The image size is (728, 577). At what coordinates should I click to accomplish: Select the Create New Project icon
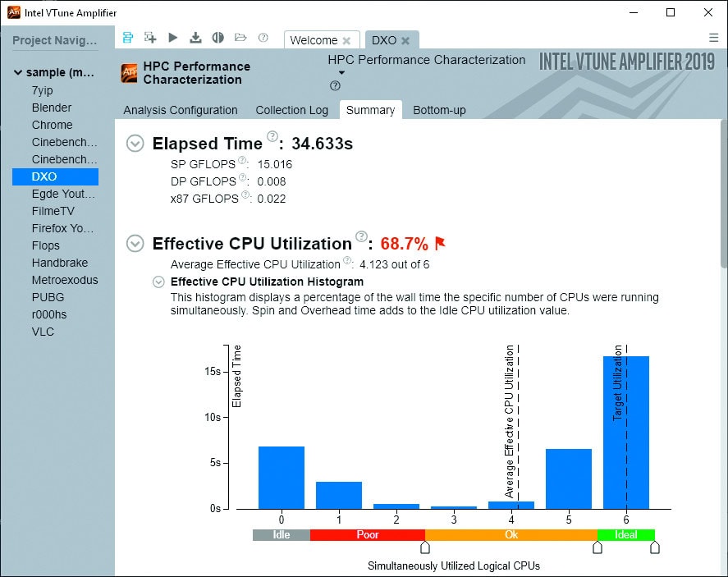(149, 37)
